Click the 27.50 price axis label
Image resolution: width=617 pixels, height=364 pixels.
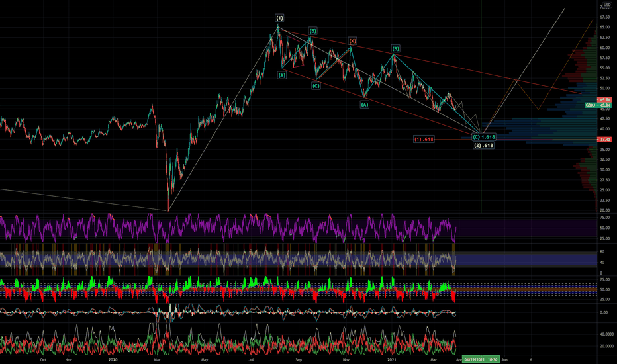point(605,180)
